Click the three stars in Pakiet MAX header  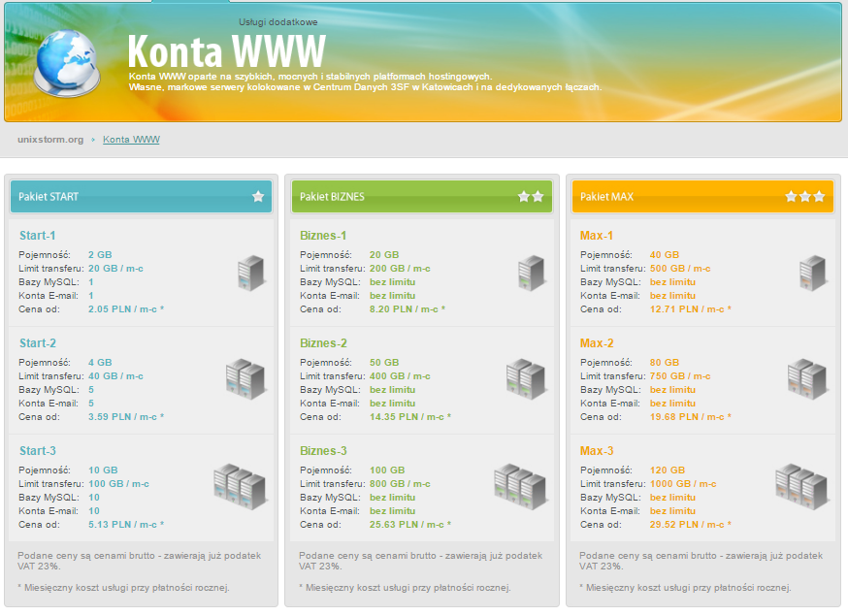(x=805, y=196)
